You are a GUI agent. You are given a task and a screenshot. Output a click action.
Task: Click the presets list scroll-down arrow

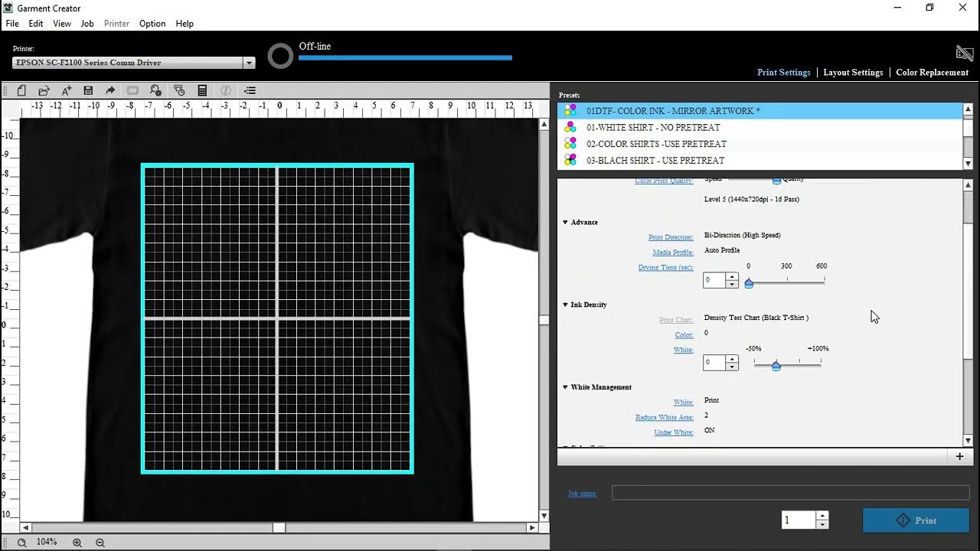tap(968, 164)
